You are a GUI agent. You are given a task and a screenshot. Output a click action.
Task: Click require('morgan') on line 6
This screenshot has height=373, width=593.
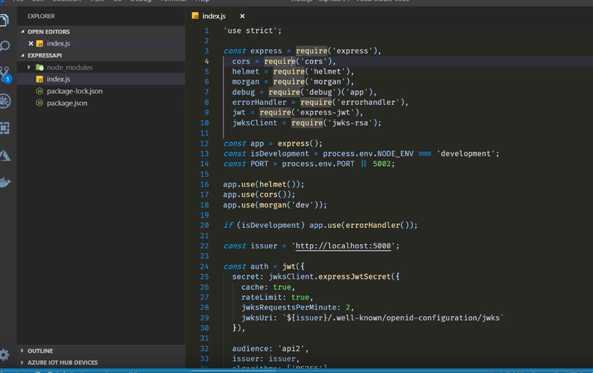pyautogui.click(x=313, y=82)
